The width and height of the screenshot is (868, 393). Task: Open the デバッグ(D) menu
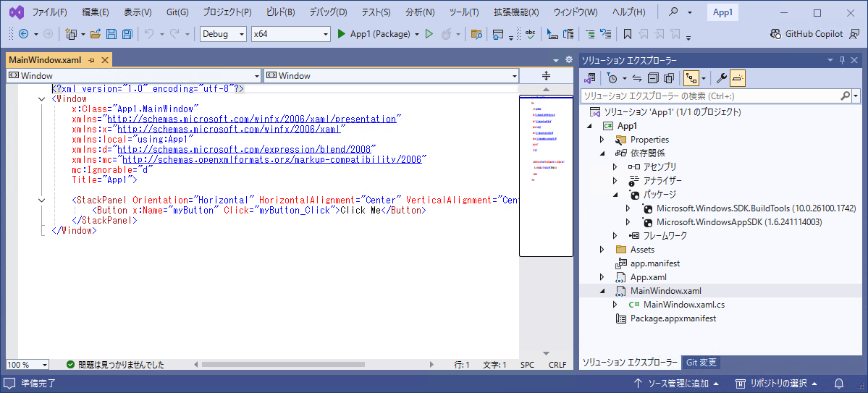328,12
